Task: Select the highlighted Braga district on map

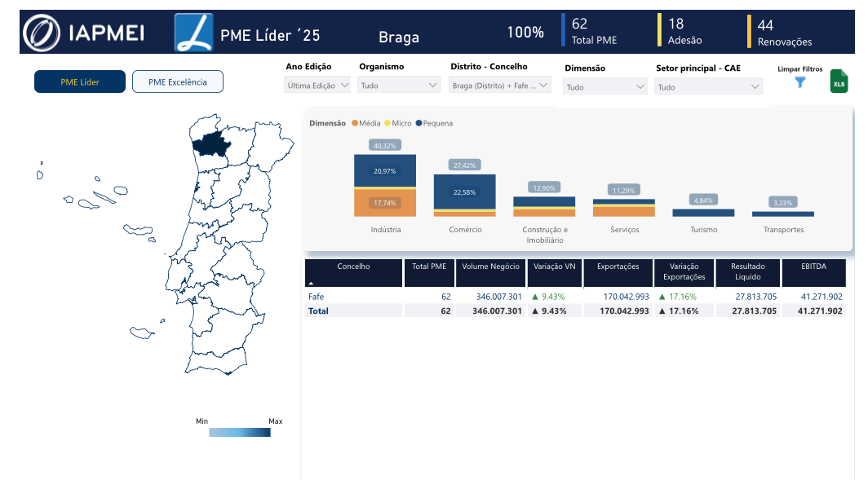Action: click(x=210, y=145)
